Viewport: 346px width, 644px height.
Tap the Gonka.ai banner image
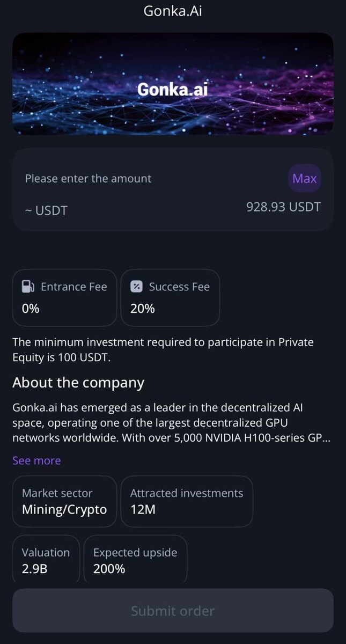coord(173,84)
